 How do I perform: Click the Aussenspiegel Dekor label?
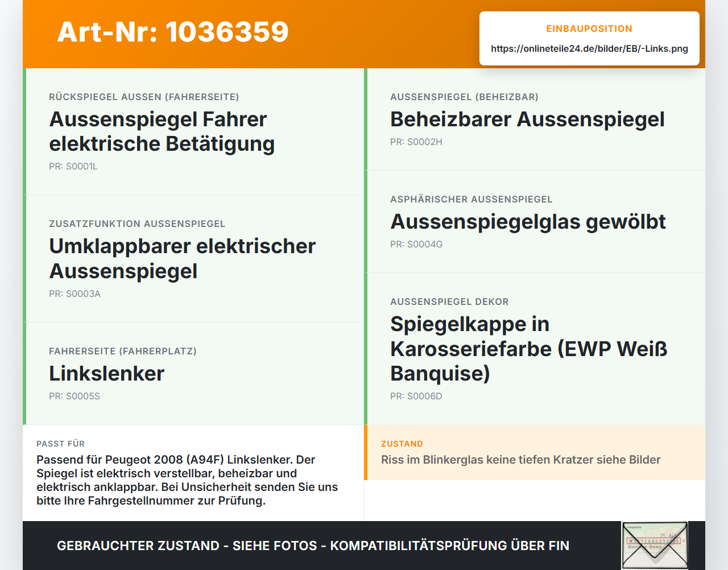point(449,301)
